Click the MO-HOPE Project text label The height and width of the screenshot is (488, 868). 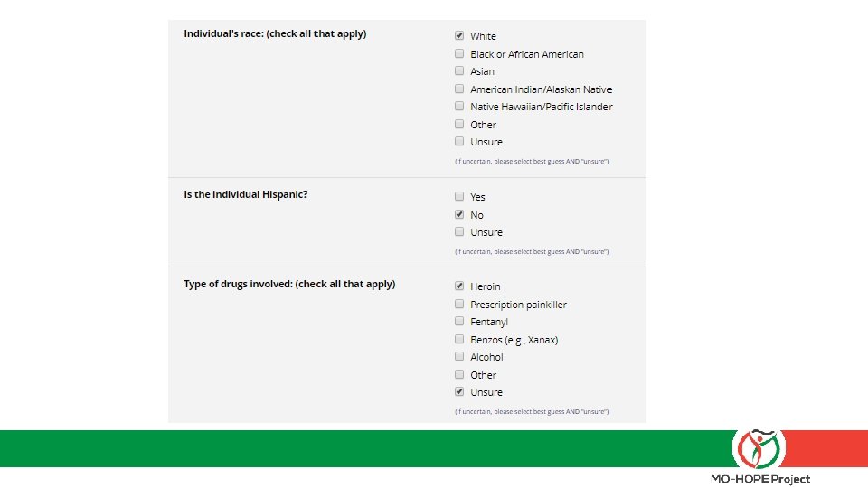pos(759,479)
